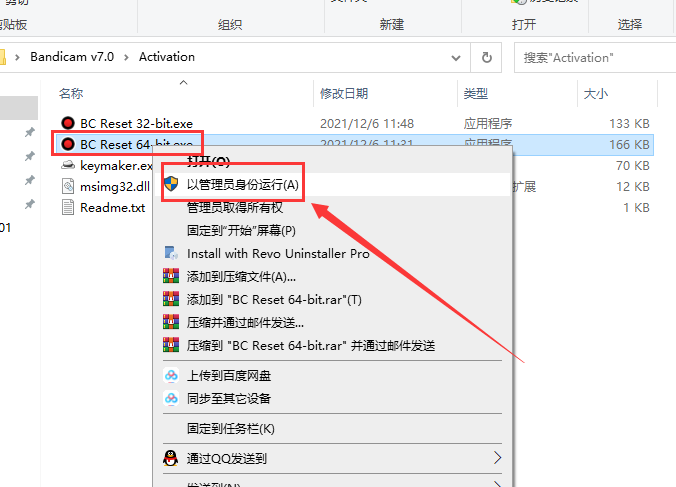Click the Baidu cloud icon beside 上传到百度网盘
This screenshot has width=676, height=487.
tap(170, 376)
